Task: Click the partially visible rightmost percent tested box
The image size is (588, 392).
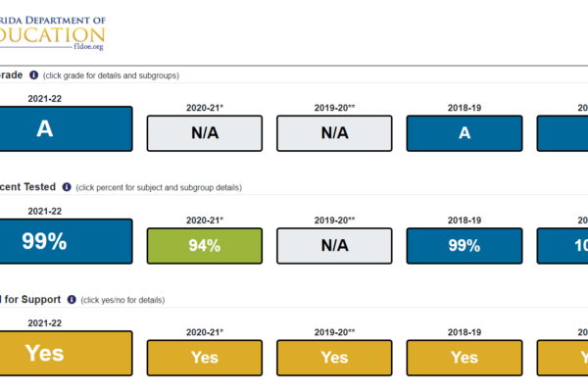Action: [562, 245]
